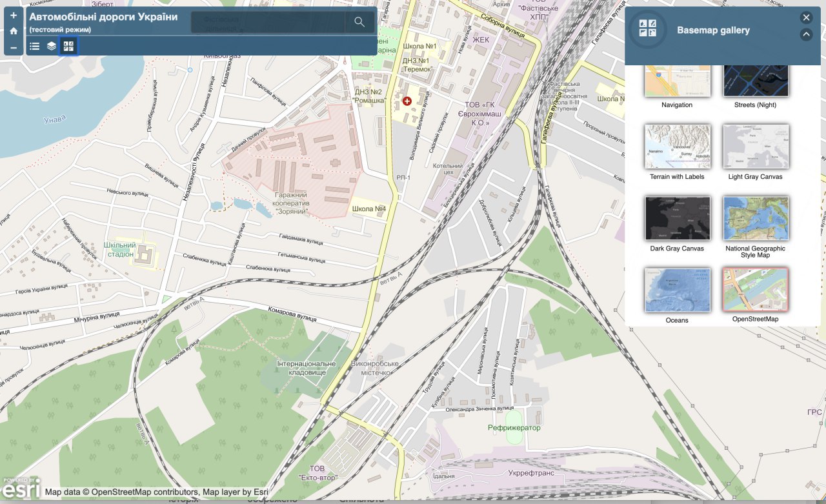The image size is (826, 504).
Task: Choose the Terrain with Labels basemap
Action: (x=678, y=146)
